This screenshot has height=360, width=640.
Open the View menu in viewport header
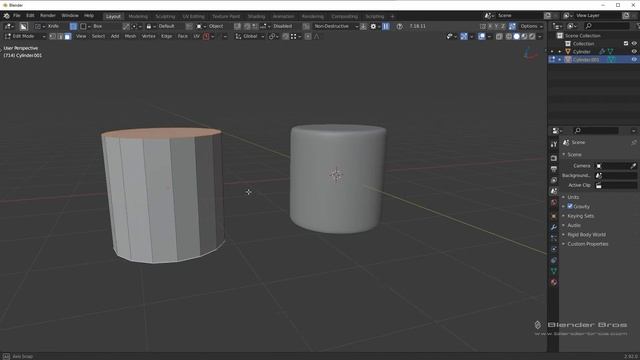[81, 36]
